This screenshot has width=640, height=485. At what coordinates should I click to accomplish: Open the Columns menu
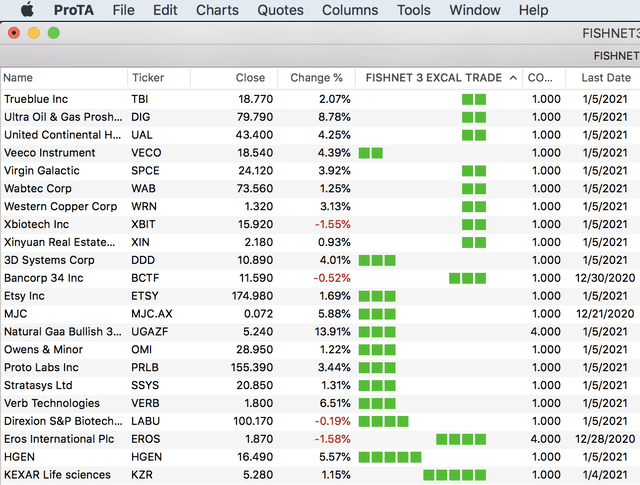tap(350, 10)
